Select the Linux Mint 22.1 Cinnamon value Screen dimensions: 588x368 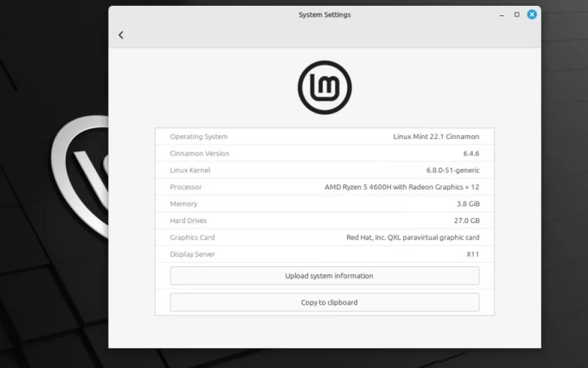pos(436,137)
